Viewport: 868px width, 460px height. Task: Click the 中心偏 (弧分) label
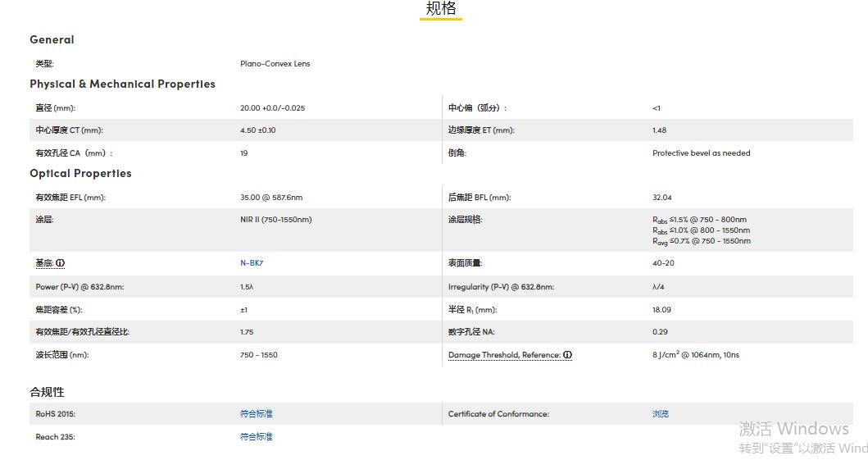(477, 108)
